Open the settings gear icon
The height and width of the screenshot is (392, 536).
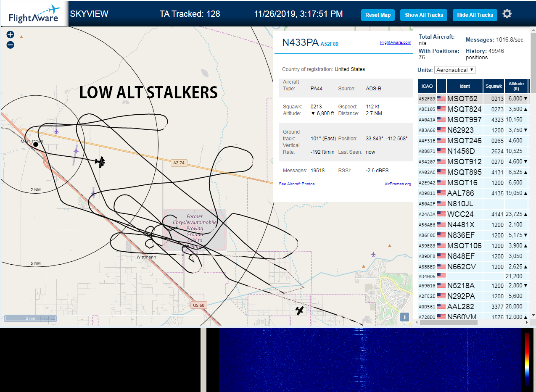coord(507,14)
